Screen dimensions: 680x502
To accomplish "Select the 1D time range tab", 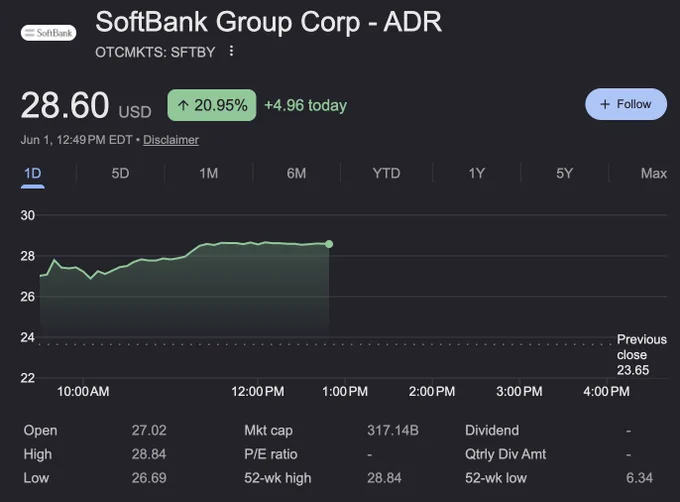I will pyautogui.click(x=33, y=173).
